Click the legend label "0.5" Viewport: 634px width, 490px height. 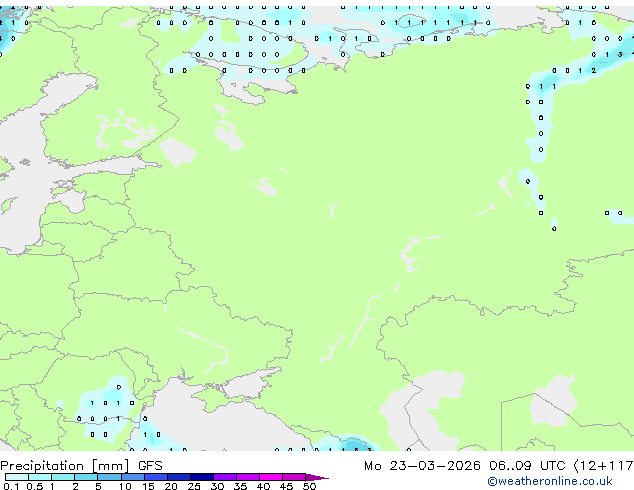click(x=34, y=486)
